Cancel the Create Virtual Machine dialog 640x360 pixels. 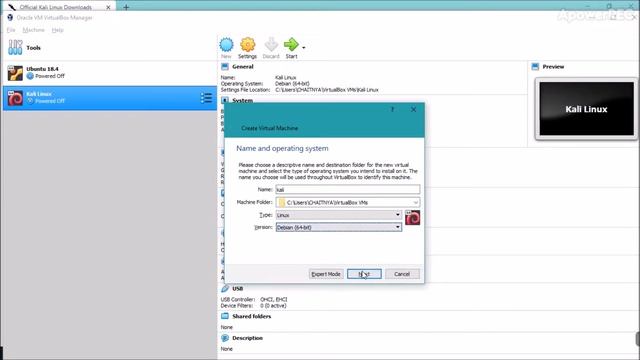click(402, 274)
